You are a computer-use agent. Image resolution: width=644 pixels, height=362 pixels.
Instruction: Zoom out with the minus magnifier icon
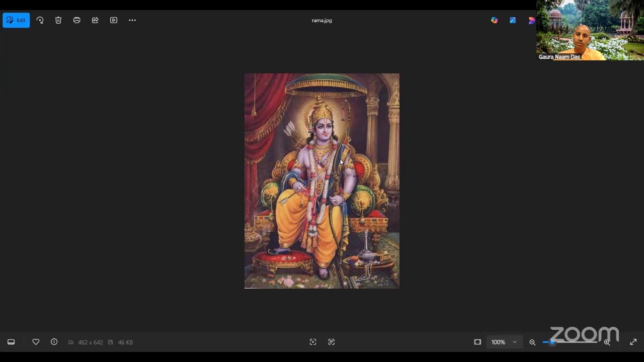click(x=532, y=342)
